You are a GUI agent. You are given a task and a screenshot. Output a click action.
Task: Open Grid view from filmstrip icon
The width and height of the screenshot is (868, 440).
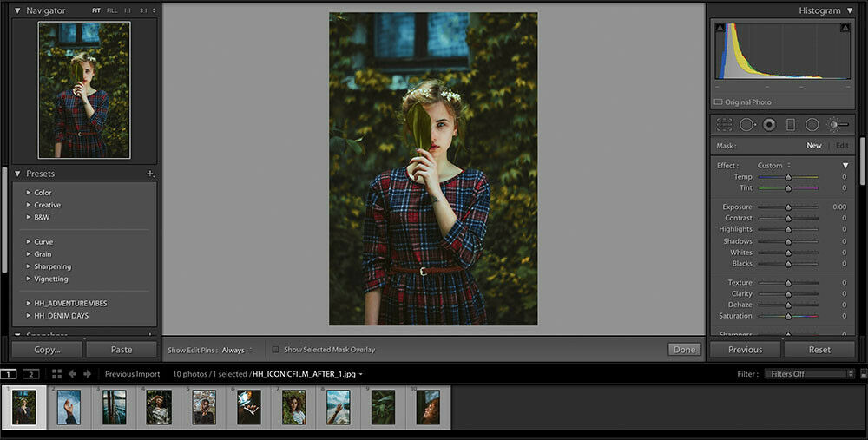[x=56, y=374]
